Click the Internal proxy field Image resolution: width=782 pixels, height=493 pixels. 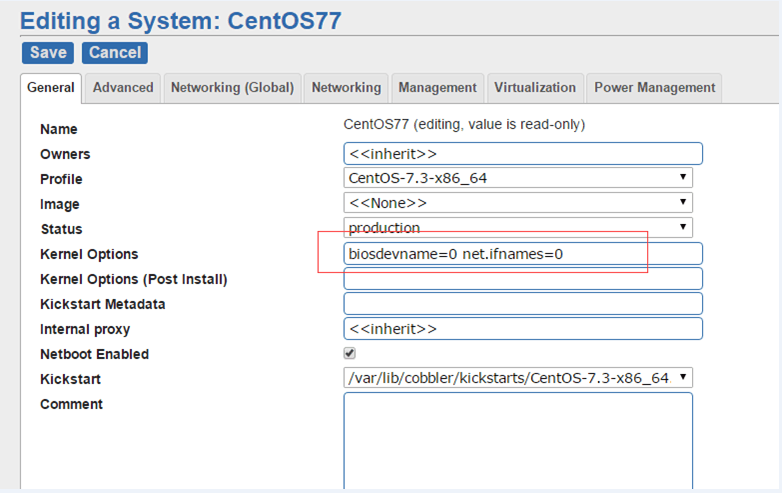523,329
